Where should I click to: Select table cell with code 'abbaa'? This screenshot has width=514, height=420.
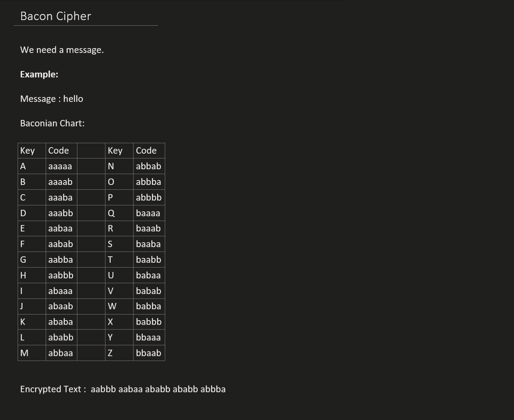[61, 353]
